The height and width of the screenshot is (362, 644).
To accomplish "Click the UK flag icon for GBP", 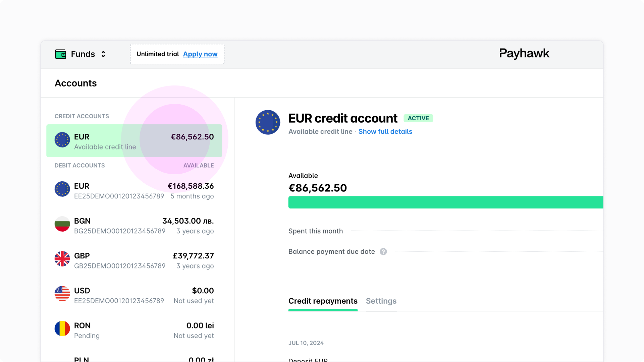I will coord(62,259).
